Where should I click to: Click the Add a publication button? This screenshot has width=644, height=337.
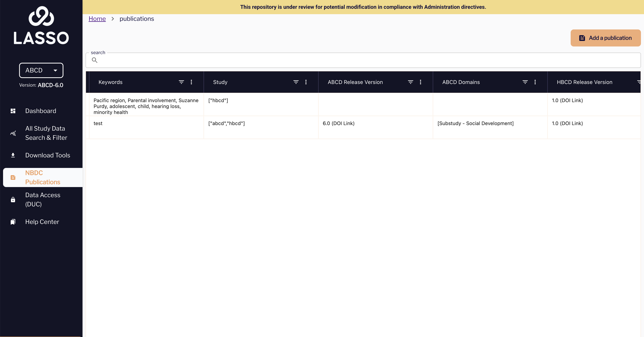605,38
